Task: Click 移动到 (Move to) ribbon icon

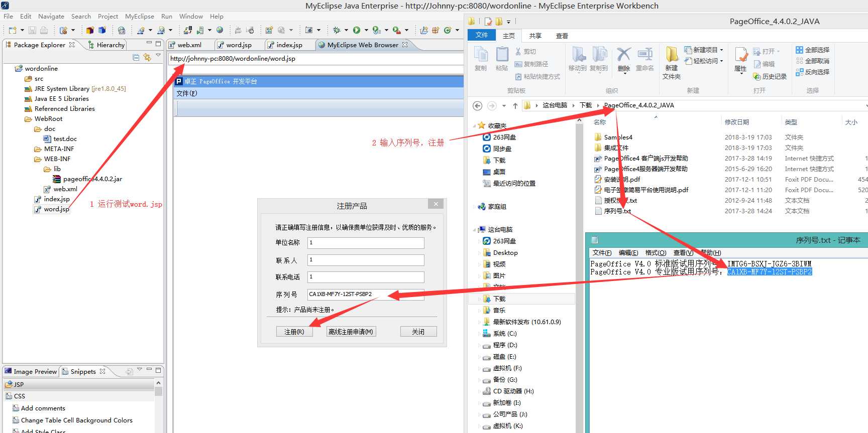Action: (x=578, y=59)
